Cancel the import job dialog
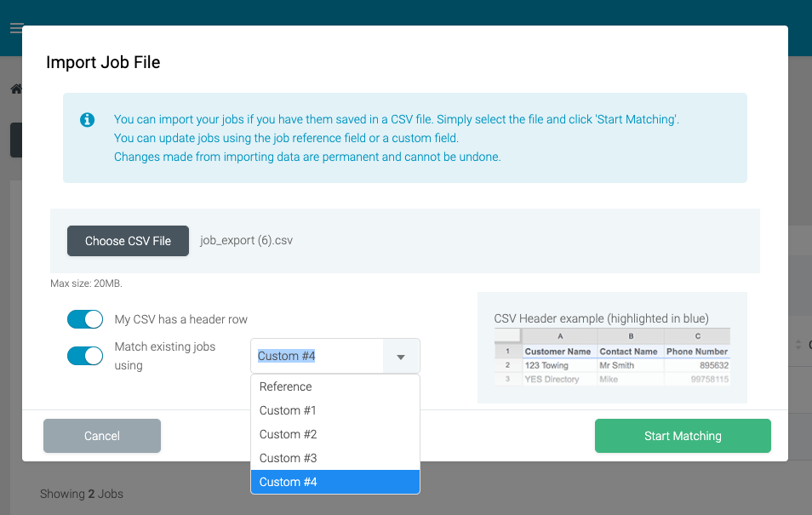 (x=102, y=436)
